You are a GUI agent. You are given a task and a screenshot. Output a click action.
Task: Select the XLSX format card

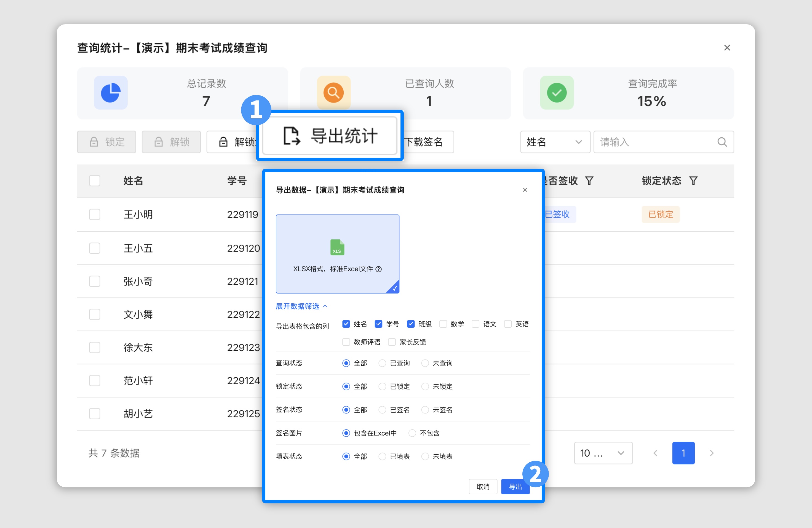point(337,254)
